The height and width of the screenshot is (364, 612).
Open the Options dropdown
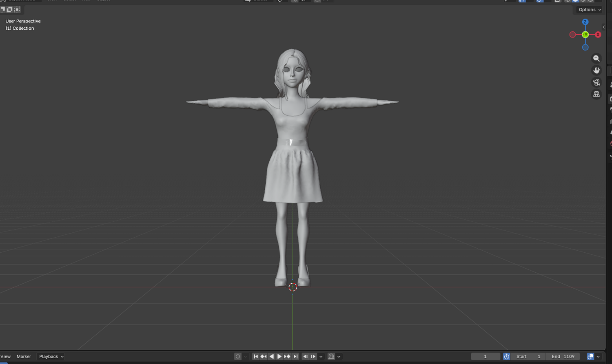pos(590,10)
